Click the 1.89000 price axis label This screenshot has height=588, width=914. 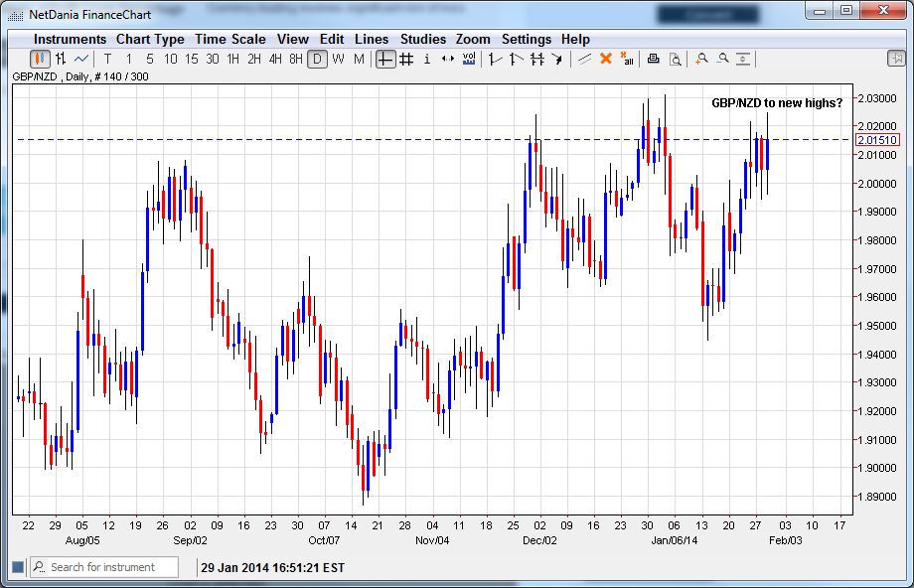[876, 497]
